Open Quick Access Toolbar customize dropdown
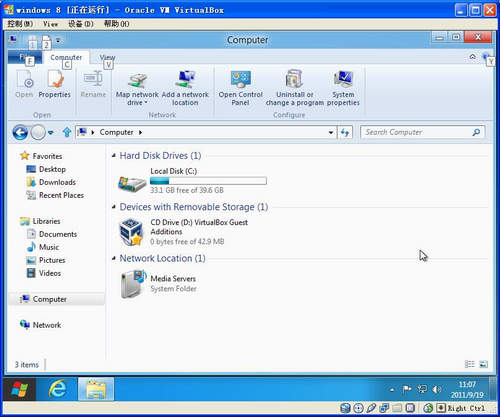 [58, 40]
